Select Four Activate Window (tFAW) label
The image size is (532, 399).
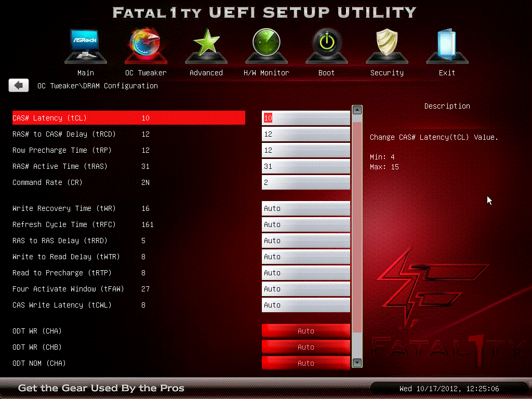coord(68,289)
